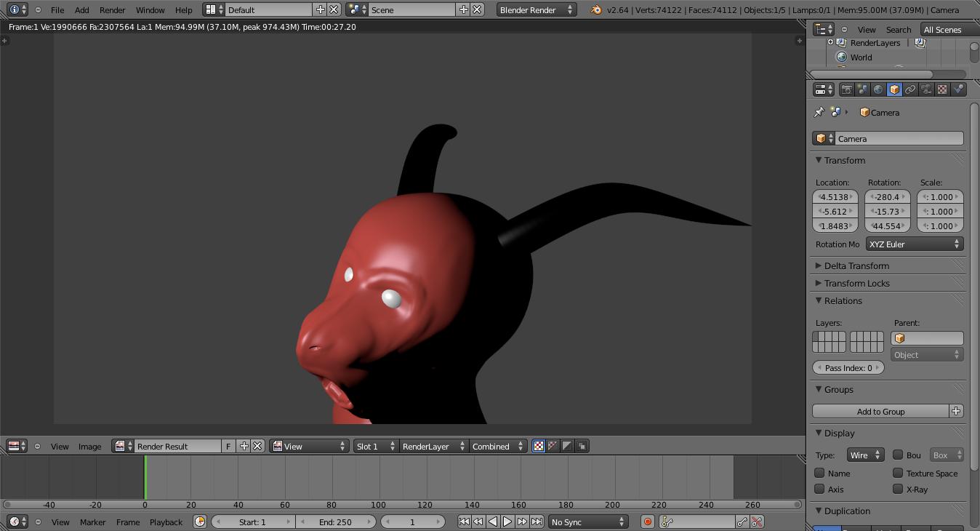Toggle fake user F for Render Result
This screenshot has height=531, width=980.
point(228,446)
